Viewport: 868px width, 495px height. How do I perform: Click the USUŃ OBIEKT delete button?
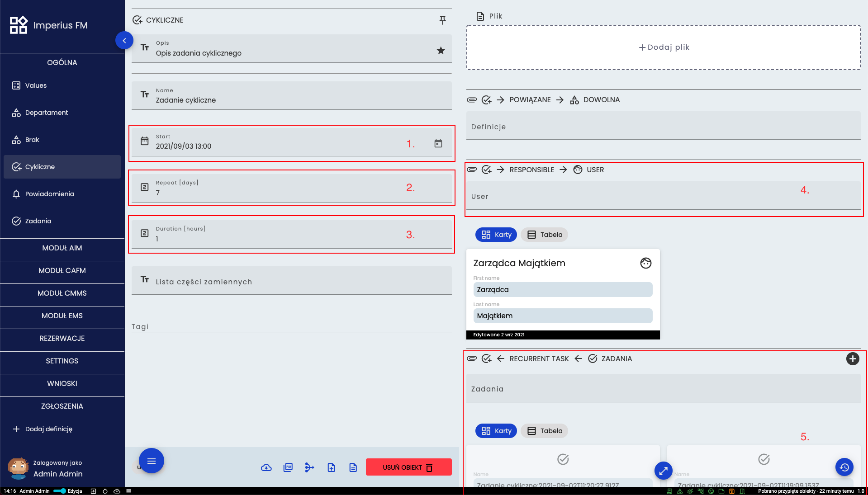[x=408, y=467]
